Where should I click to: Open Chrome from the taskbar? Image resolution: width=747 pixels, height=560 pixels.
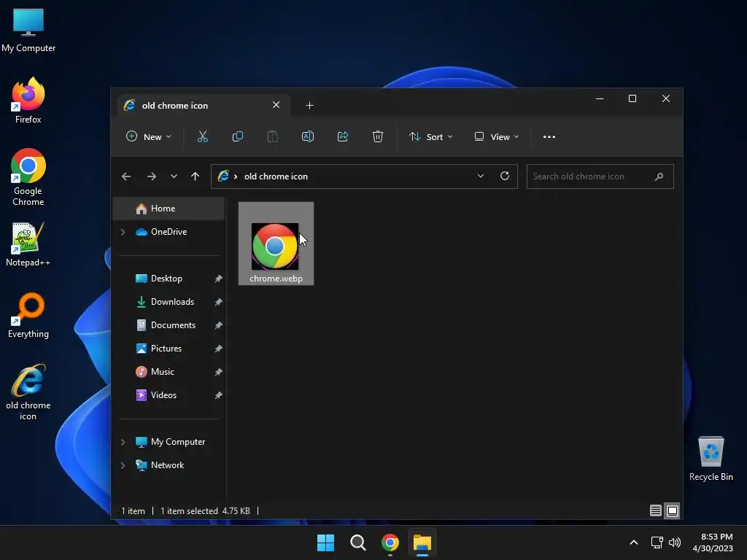[390, 542]
